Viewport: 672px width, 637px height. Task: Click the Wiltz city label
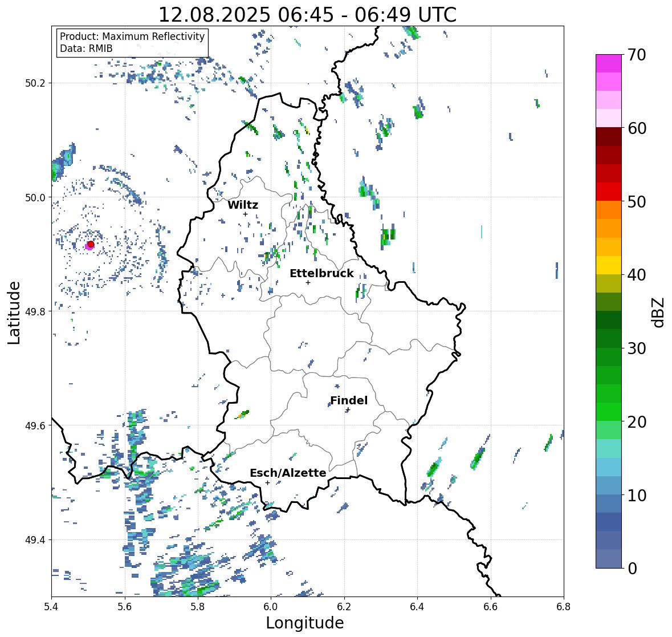(x=243, y=205)
